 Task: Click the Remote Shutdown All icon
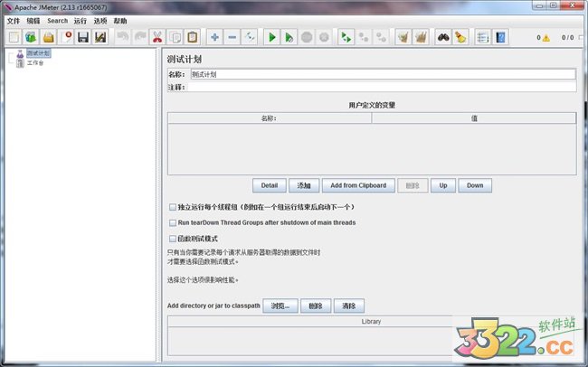click(x=381, y=37)
